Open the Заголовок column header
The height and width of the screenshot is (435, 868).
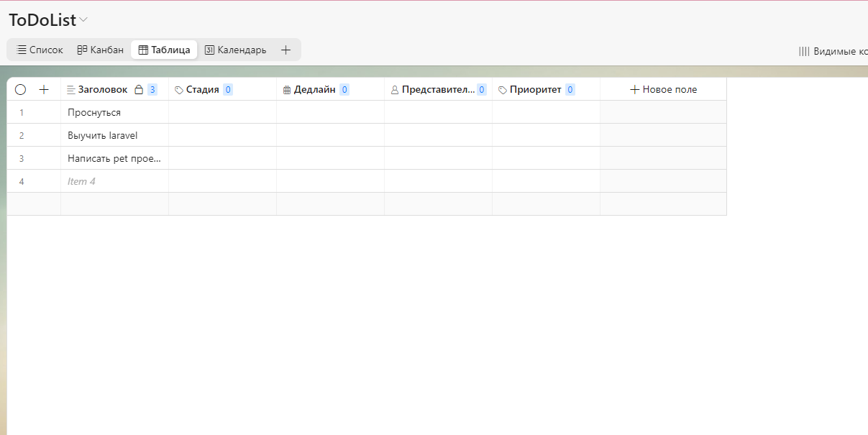(x=115, y=89)
